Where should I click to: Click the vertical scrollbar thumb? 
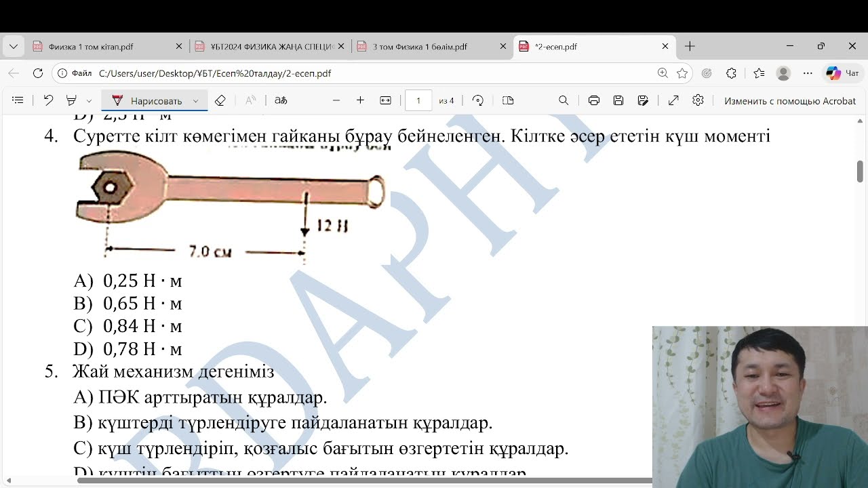(861, 171)
